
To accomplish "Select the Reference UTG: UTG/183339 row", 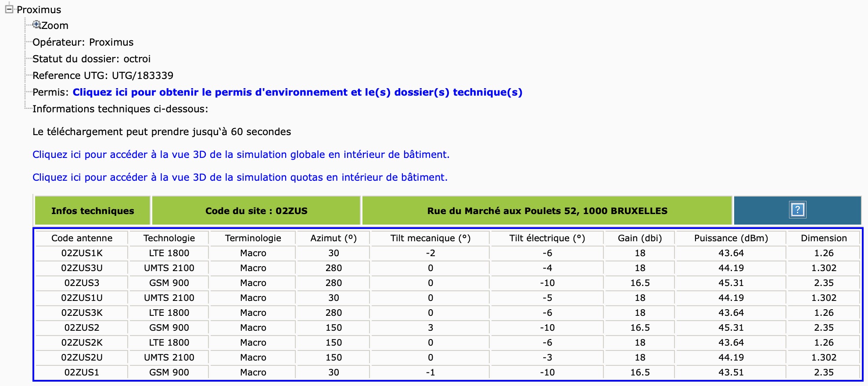I will tap(103, 75).
